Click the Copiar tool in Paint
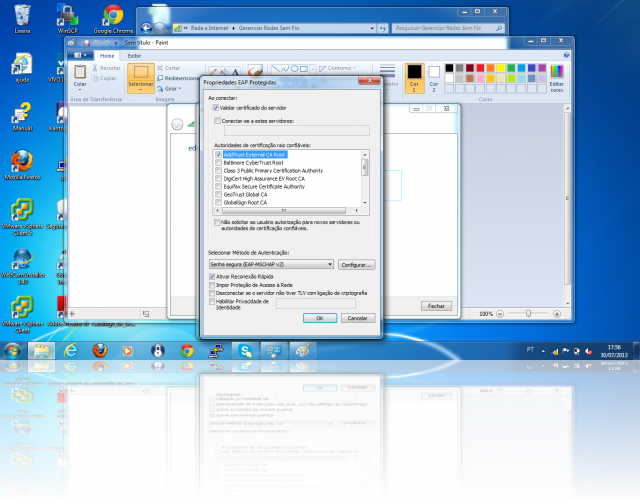 [104, 78]
